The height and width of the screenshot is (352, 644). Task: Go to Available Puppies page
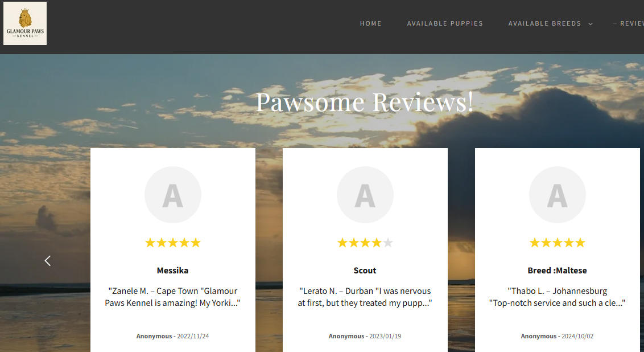pos(445,23)
